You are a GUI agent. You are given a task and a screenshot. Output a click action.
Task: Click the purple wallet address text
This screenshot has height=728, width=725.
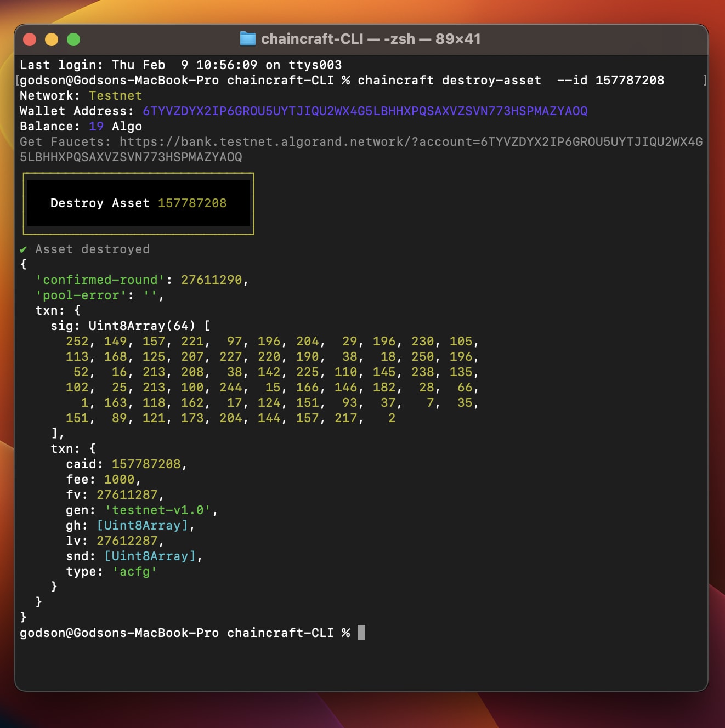365,111
